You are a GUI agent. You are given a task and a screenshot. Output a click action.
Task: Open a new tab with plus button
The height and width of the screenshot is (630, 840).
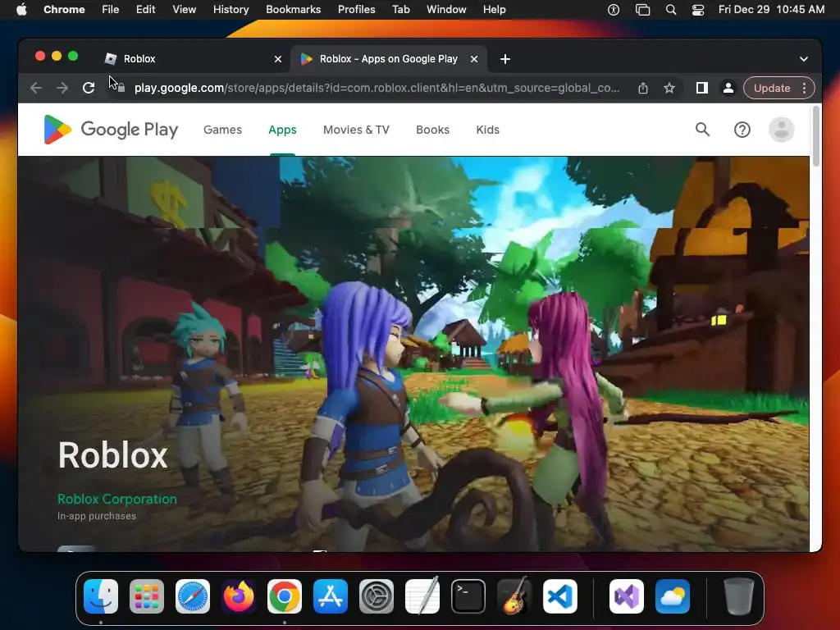click(x=504, y=59)
